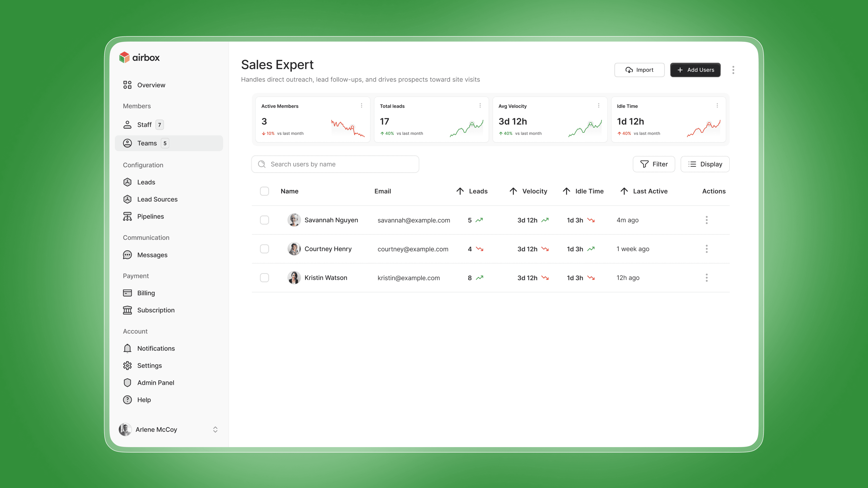The width and height of the screenshot is (868, 488).
Task: Go to Staff in the sidebar
Action: [144, 125]
